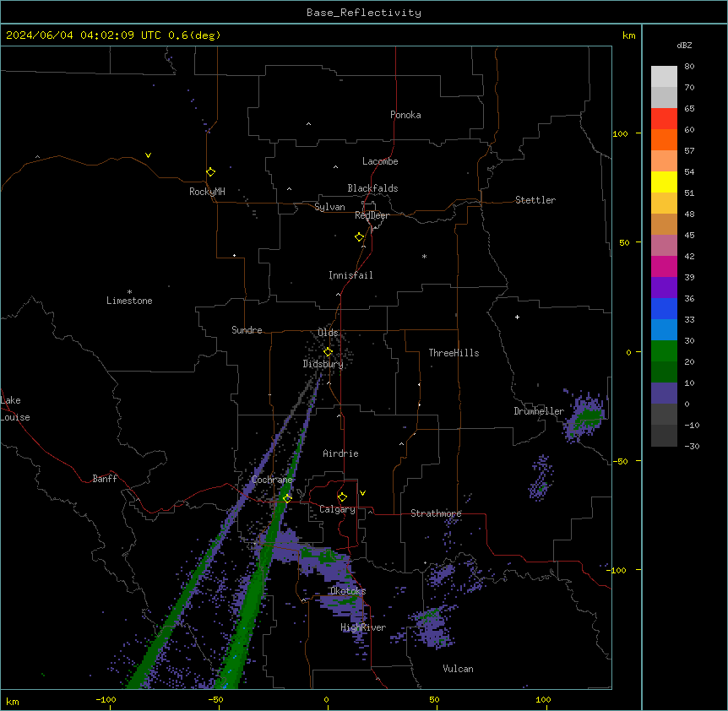This screenshot has width=728, height=711.
Task: Select the 50 tick on right axis
Action: point(624,242)
